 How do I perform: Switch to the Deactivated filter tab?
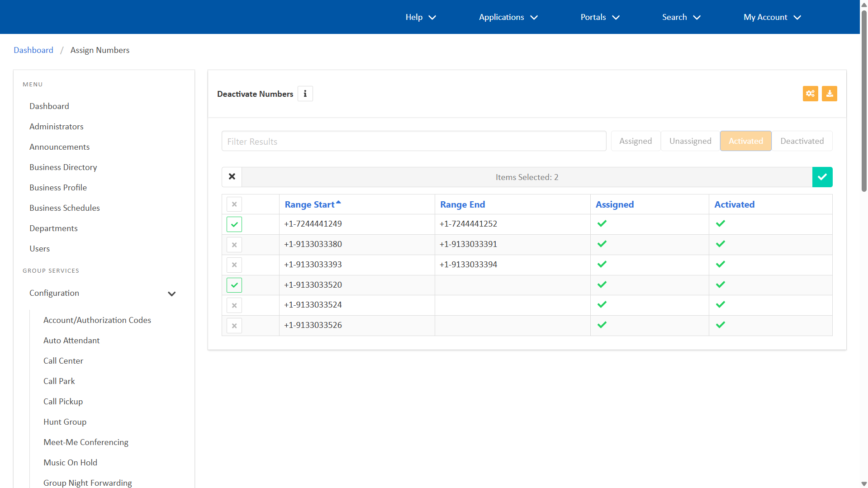point(802,141)
